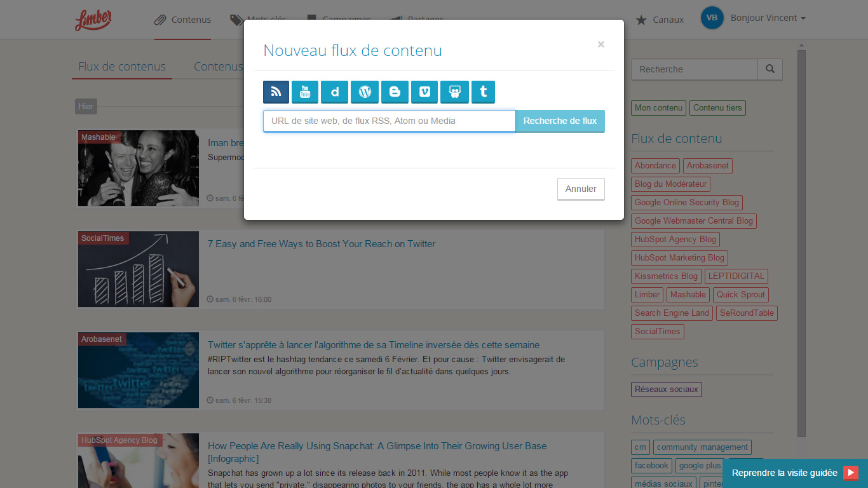Select the Tumblr feed source icon
Image resolution: width=868 pixels, height=488 pixels.
tap(483, 91)
